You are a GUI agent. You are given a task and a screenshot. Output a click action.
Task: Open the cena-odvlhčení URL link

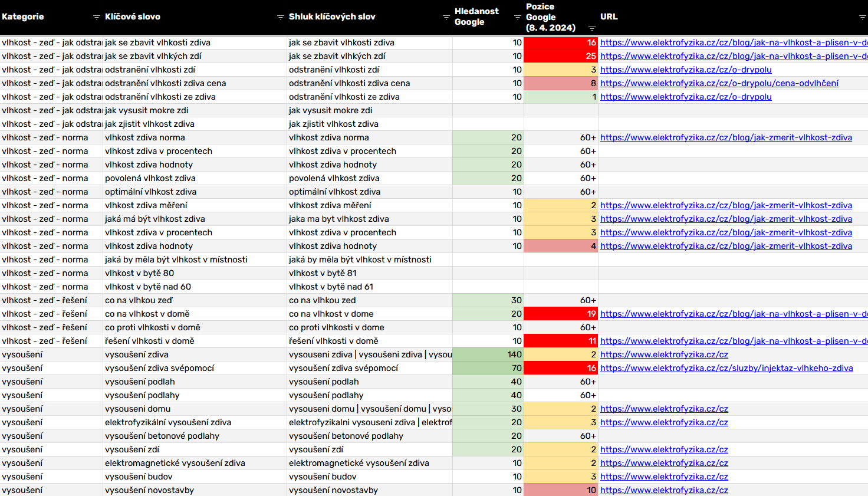719,83
